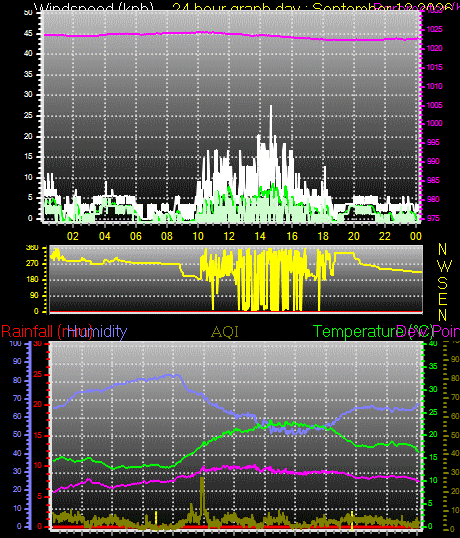Click the 1025 pressure axis label
460x538 pixels.
tap(434, 30)
